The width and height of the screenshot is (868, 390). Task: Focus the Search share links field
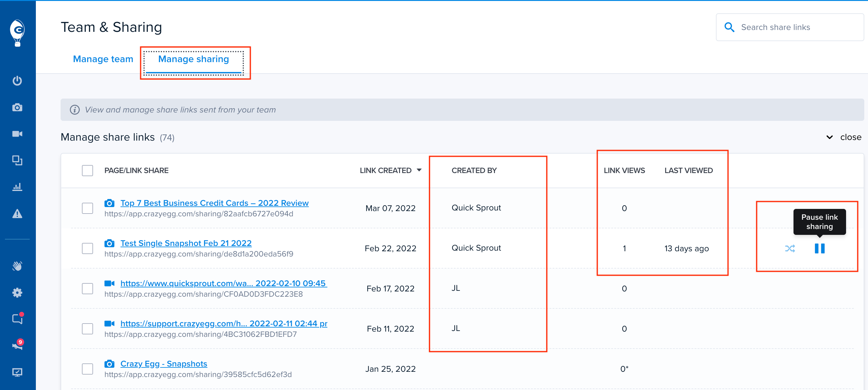coord(790,27)
